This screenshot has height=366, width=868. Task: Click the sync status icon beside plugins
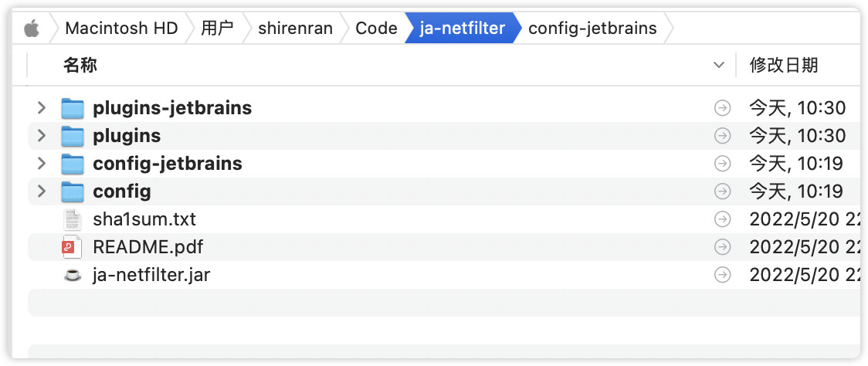pyautogui.click(x=722, y=136)
